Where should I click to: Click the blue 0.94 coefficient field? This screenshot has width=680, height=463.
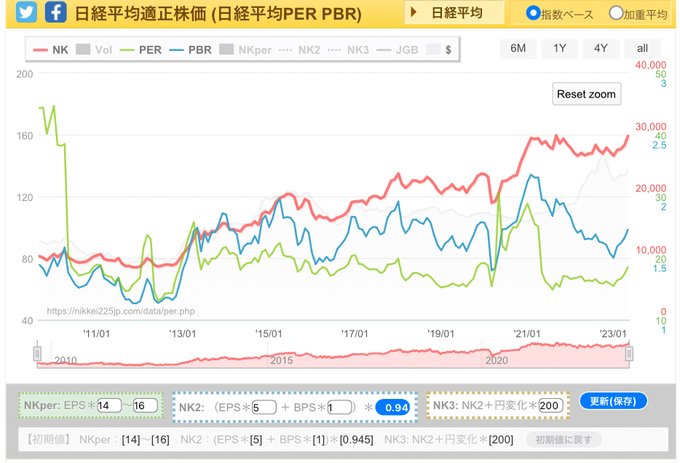click(x=392, y=408)
